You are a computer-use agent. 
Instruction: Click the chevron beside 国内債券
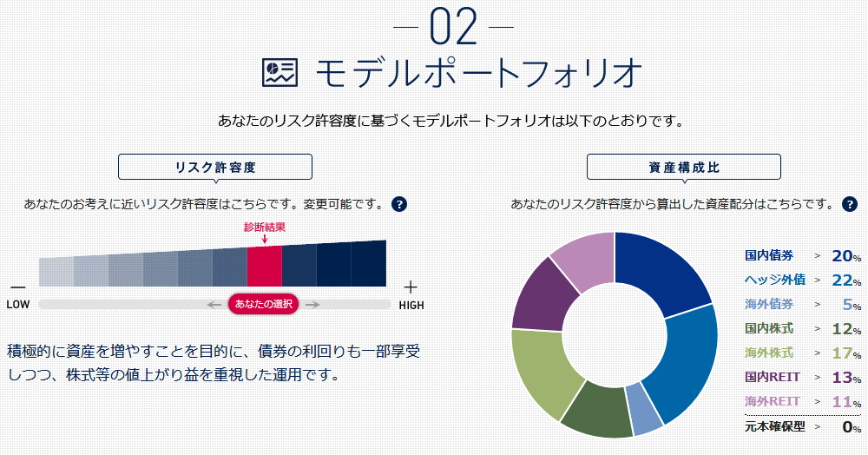818,256
